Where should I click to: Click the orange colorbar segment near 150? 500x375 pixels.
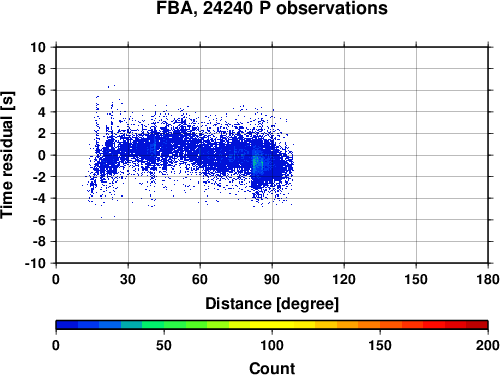[380, 325]
